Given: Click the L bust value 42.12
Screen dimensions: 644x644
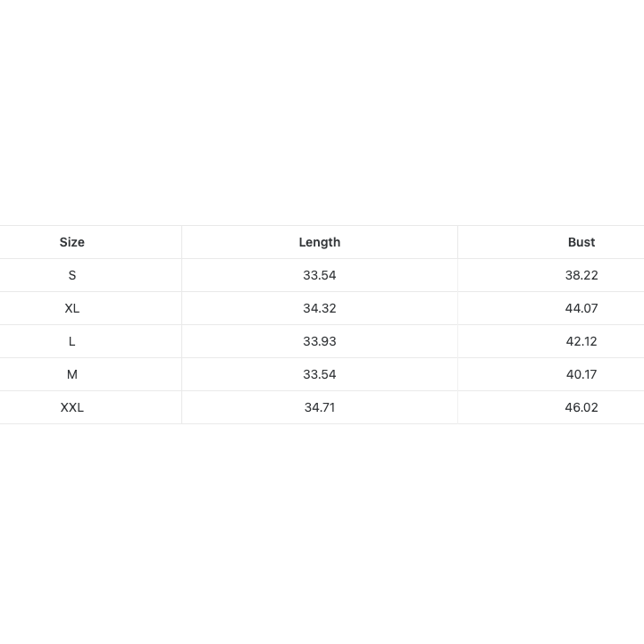Looking at the screenshot, I should tap(581, 341).
